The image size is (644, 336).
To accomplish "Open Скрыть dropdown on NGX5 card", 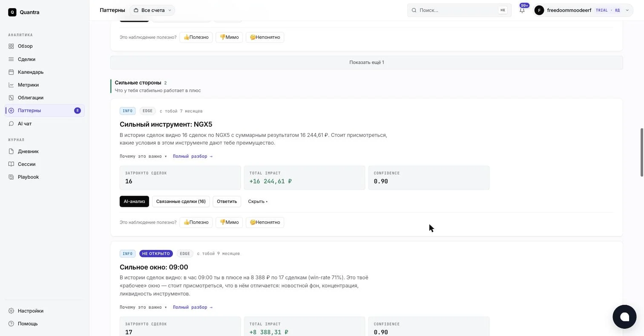I will click(x=258, y=202).
